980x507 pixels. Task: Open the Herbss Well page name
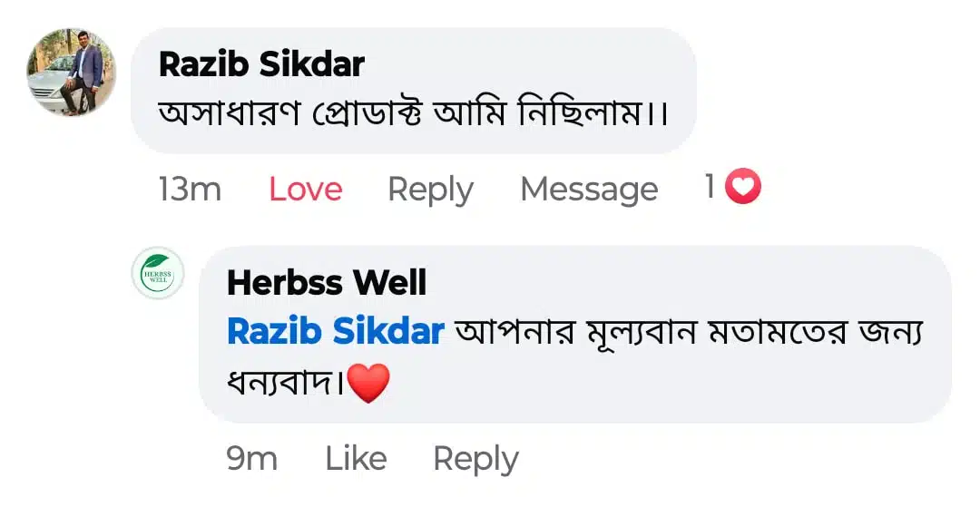327,283
